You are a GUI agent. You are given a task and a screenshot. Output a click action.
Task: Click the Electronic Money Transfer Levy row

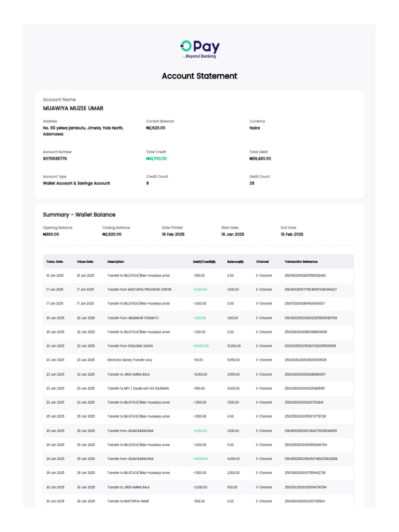point(198,360)
